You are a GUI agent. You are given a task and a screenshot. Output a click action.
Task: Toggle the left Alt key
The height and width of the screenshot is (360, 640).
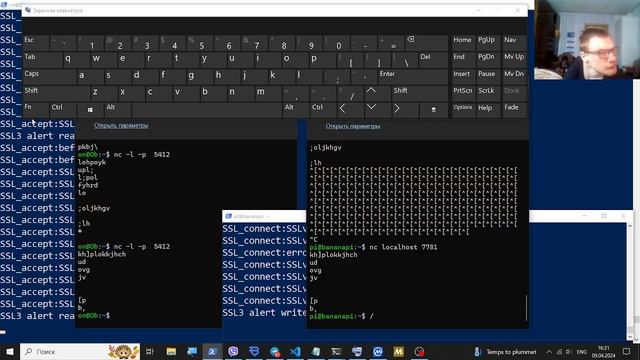pos(118,110)
